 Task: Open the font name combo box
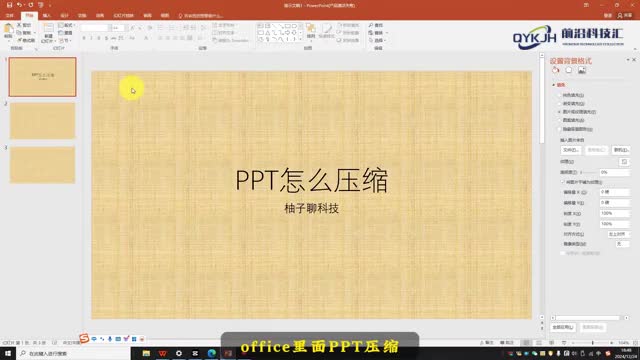tap(96, 28)
